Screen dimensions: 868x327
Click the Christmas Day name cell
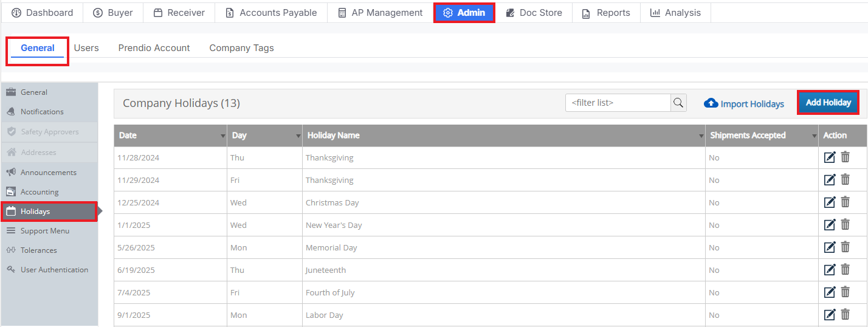pyautogui.click(x=504, y=202)
